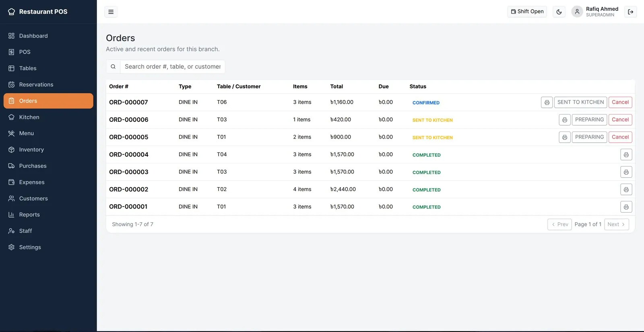Navigate to Purchases

click(48, 166)
